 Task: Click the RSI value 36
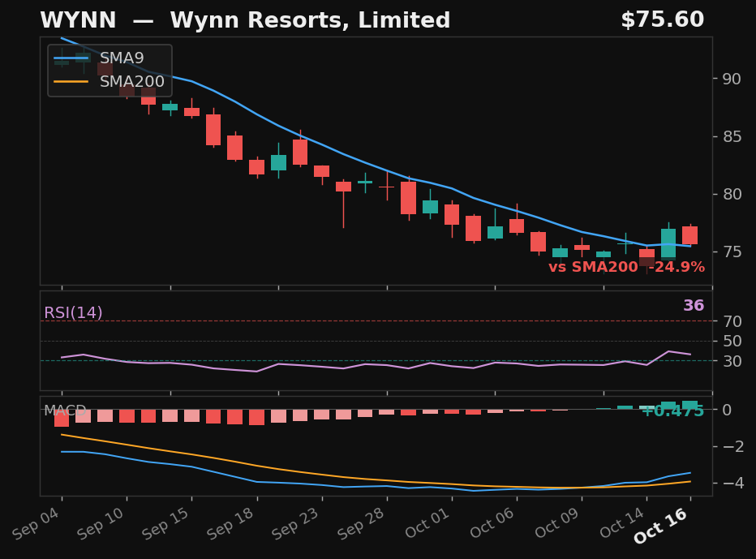tap(694, 305)
